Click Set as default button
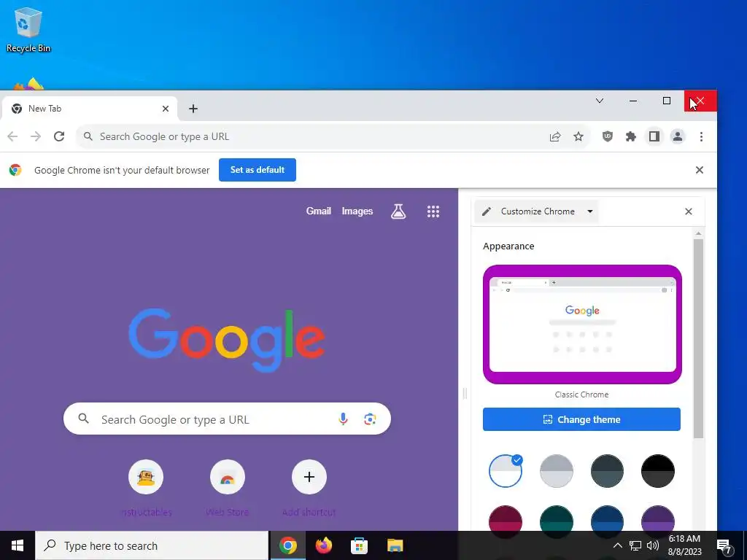Screen dimensions: 747x560 tap(258, 170)
